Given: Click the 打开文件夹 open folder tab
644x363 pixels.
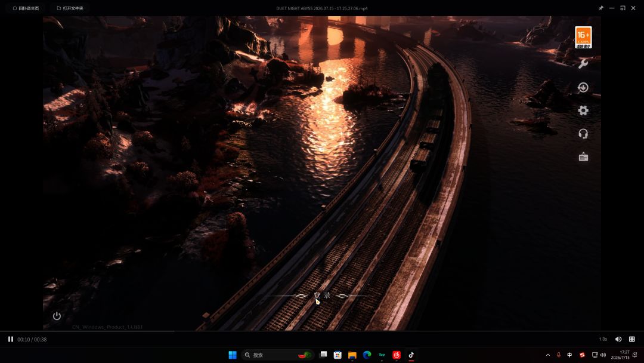Looking at the screenshot, I should 70,8.
